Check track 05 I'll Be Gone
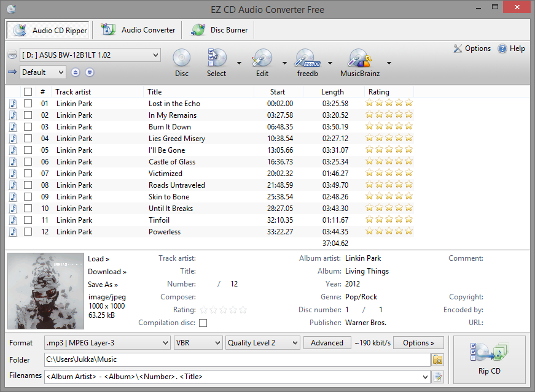 pos(28,150)
